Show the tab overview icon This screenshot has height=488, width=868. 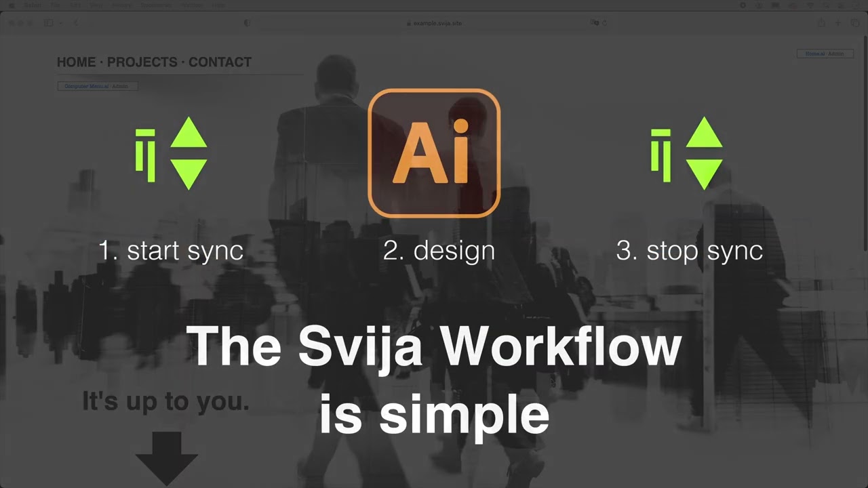[855, 23]
